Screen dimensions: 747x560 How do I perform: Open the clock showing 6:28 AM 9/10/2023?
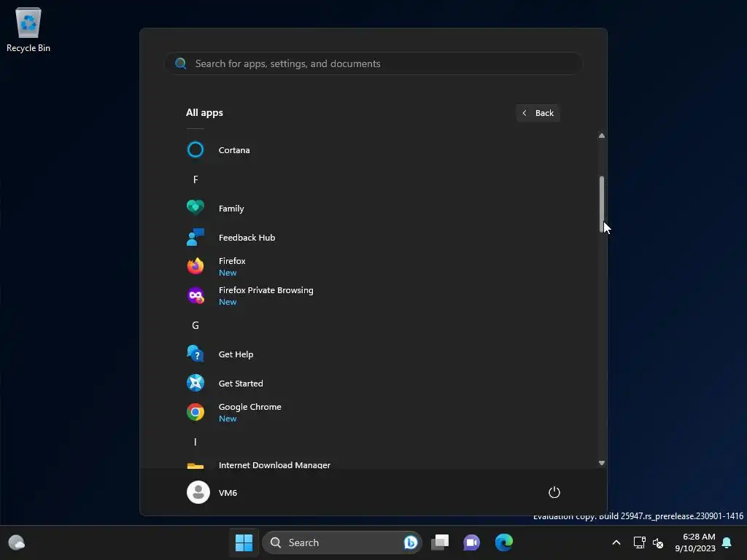click(x=695, y=542)
